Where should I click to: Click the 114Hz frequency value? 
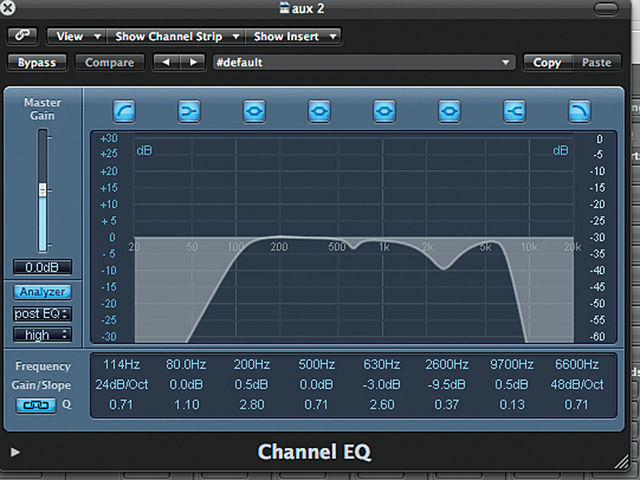[121, 364]
